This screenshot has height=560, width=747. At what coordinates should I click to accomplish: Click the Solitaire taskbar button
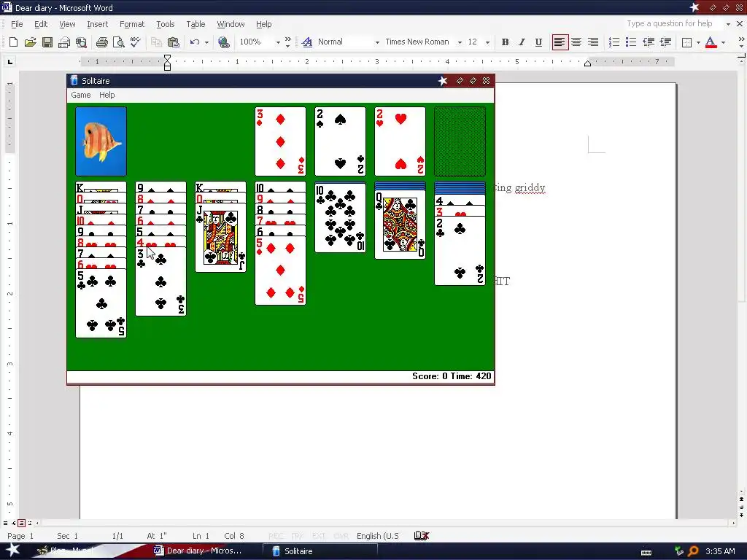tap(320, 551)
